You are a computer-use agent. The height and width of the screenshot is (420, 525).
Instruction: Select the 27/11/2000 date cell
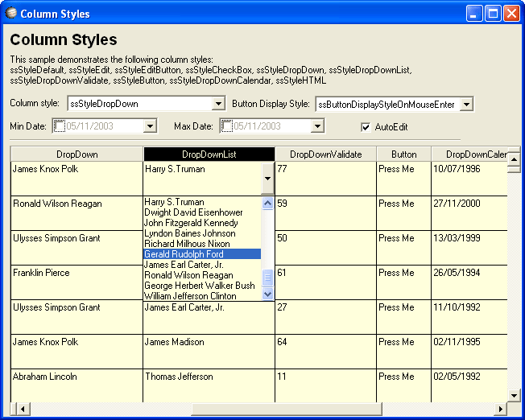coord(469,213)
